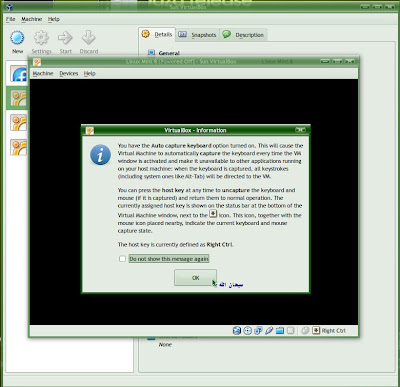Open Help menu in Linux Mint VM window
Screen dimensions: 400x387
pyautogui.click(x=89, y=73)
